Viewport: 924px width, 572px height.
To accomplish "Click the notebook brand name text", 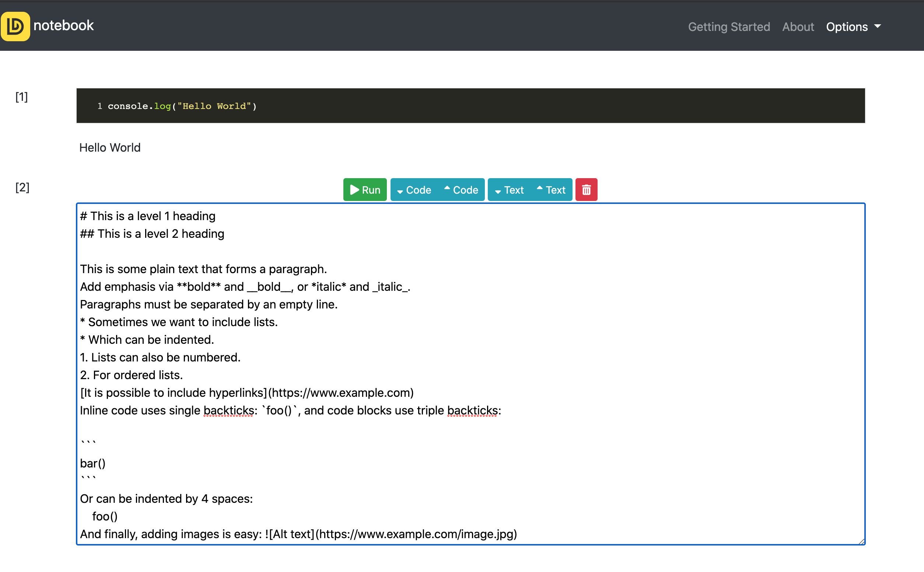I will click(x=63, y=25).
